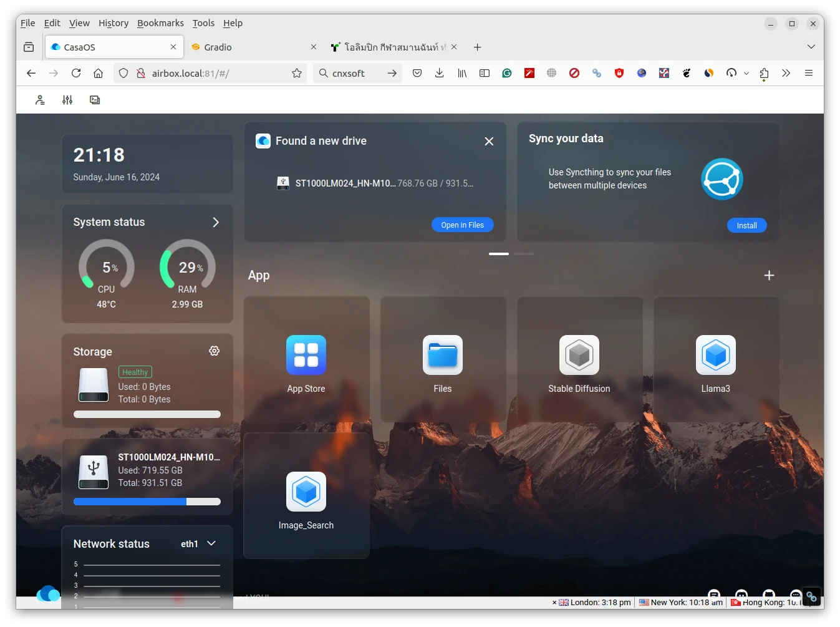Image resolution: width=840 pixels, height=627 pixels.
Task: Open the CasaOS account profile icon
Action: tap(40, 100)
